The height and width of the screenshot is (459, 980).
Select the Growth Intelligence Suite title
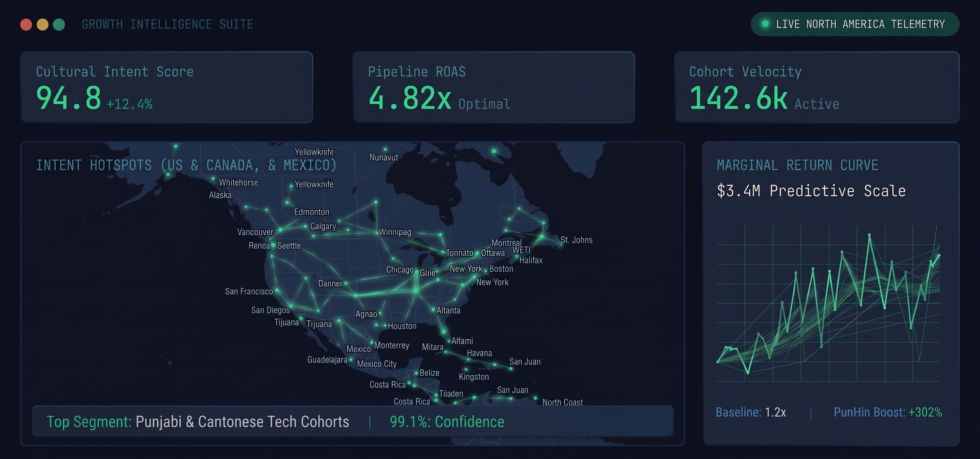[x=167, y=24]
